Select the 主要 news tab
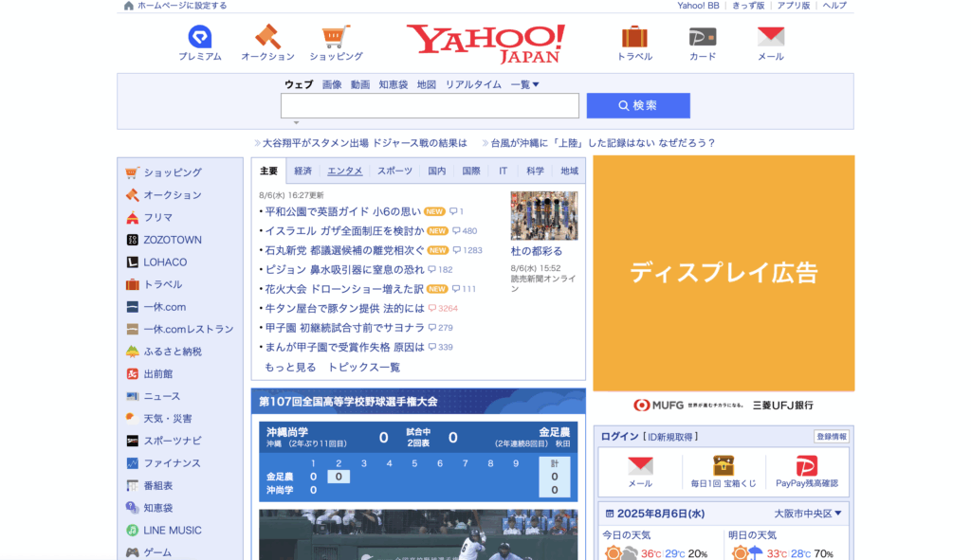971x560 pixels. click(268, 172)
